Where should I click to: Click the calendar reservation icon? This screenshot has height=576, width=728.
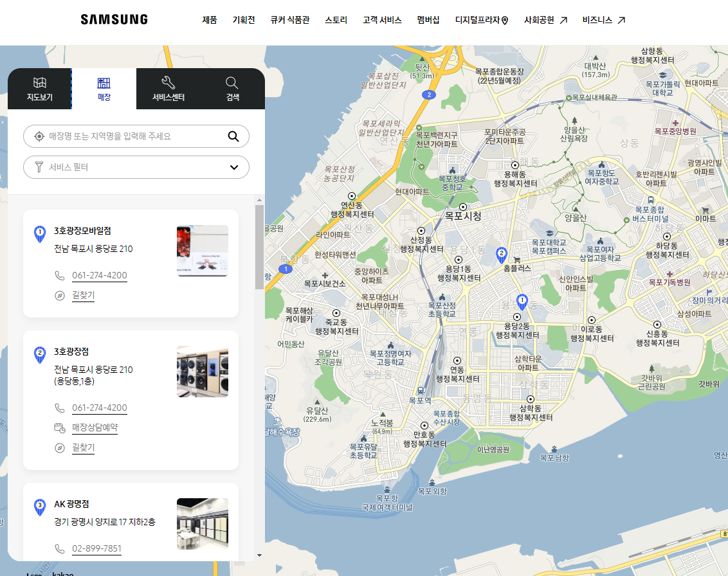(60, 428)
